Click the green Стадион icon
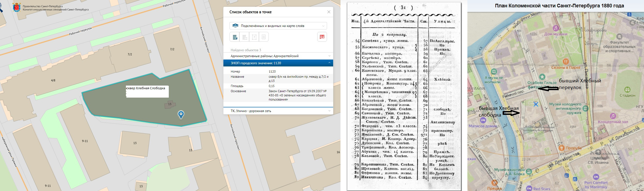This screenshot has width=644, height=191. tap(627, 89)
